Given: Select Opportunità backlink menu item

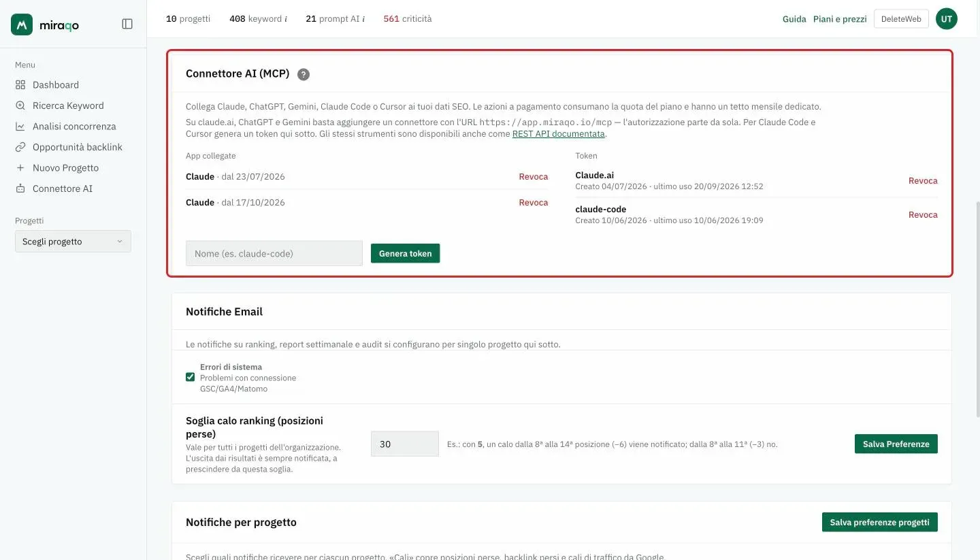Looking at the screenshot, I should coord(78,147).
